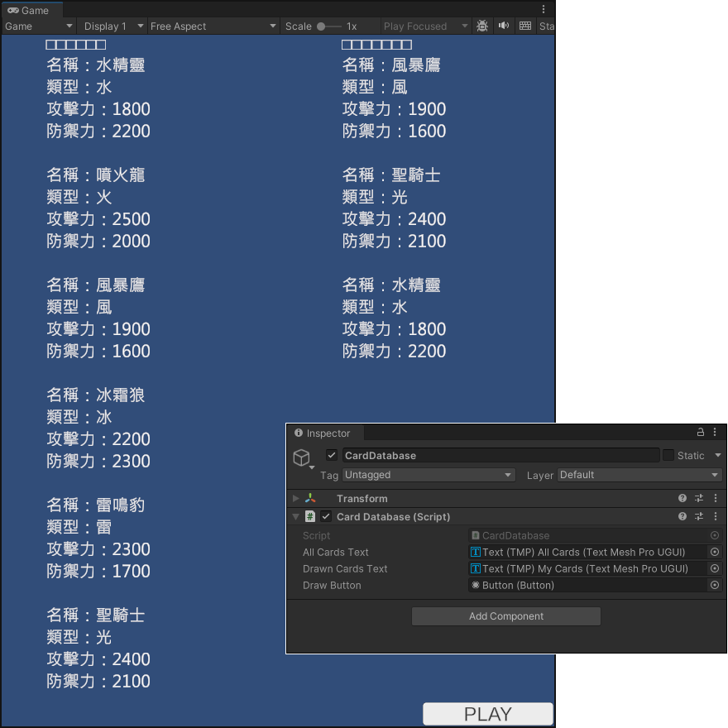Mute audio using the speaker icon
728x728 pixels.
(505, 26)
